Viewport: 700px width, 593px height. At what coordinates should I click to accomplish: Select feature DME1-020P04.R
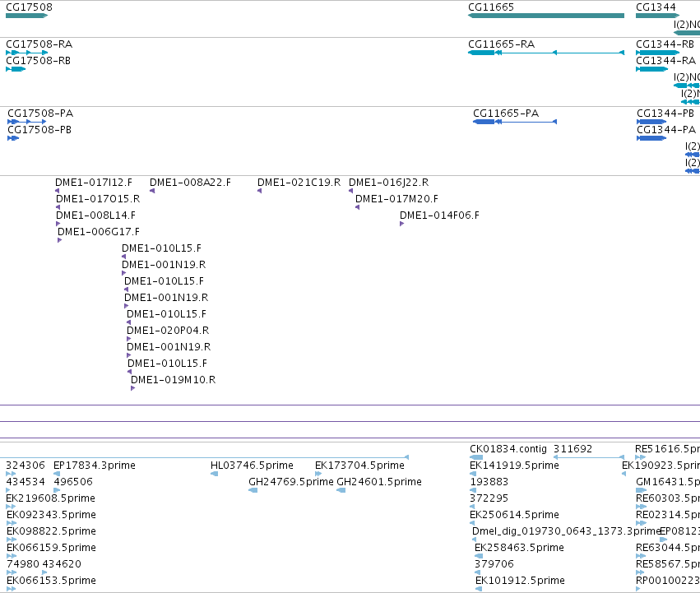pos(129,339)
